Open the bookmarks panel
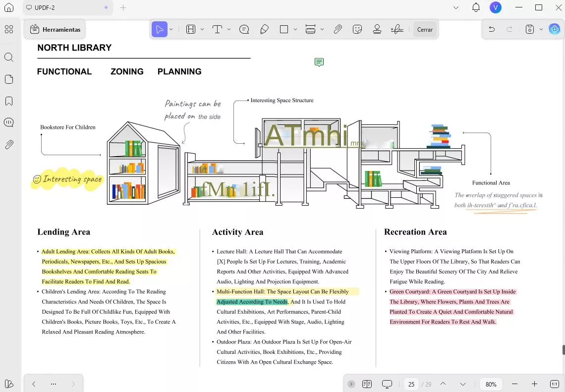This screenshot has height=392, width=565. click(8, 101)
